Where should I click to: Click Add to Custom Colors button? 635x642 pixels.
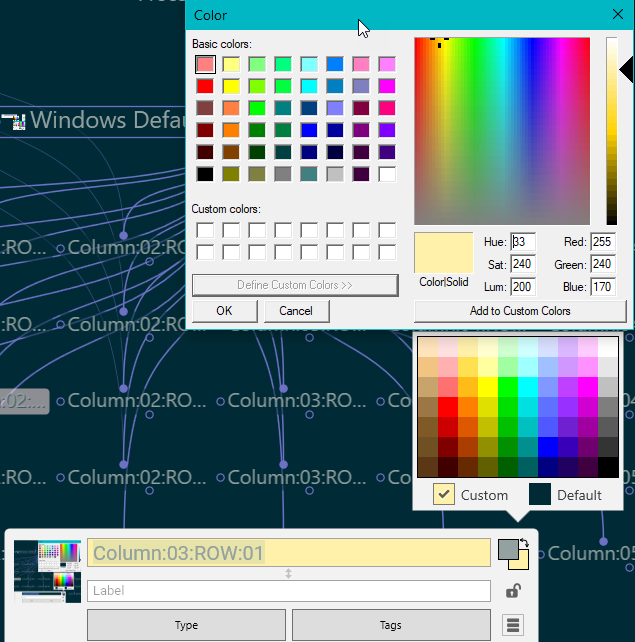pos(520,311)
